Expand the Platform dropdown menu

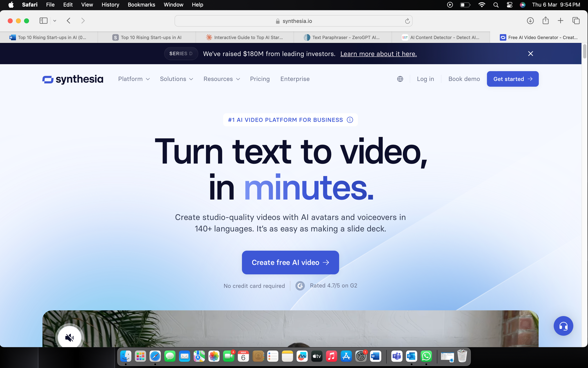[x=134, y=79]
